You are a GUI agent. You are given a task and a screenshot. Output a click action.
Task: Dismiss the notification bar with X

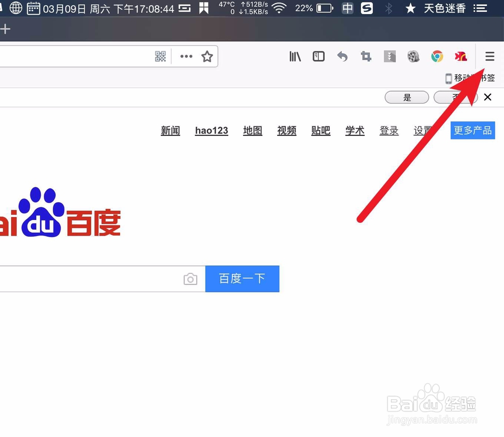tap(487, 97)
